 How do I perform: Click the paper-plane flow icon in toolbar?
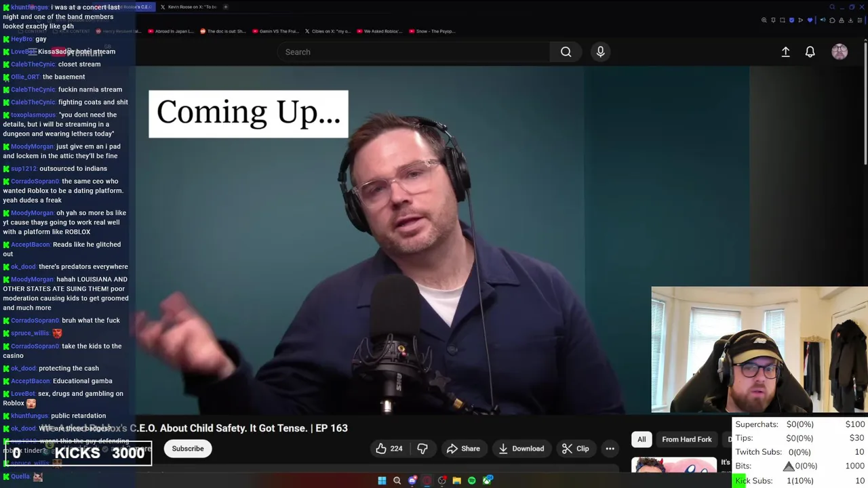click(800, 20)
